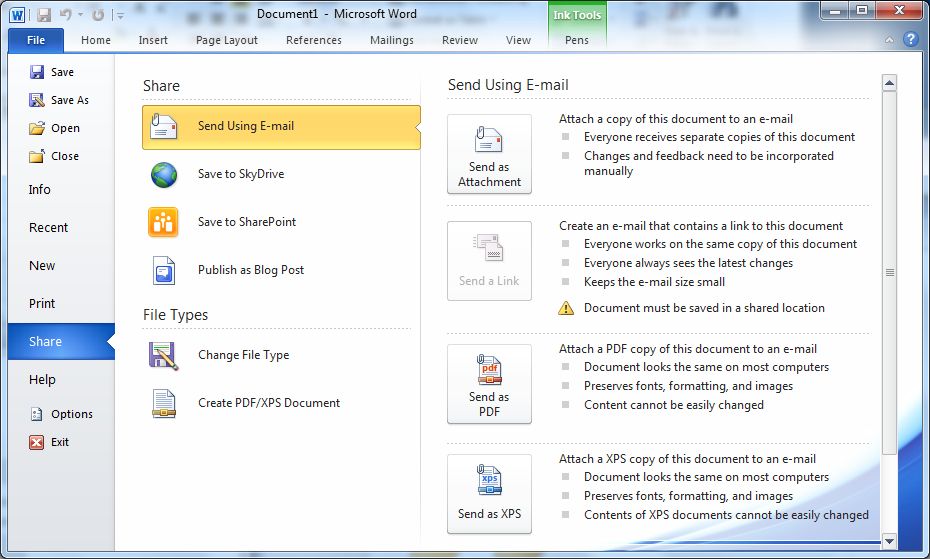930x559 pixels.
Task: Click the Save icon in Quick Access Toolbar
Action: (x=43, y=15)
